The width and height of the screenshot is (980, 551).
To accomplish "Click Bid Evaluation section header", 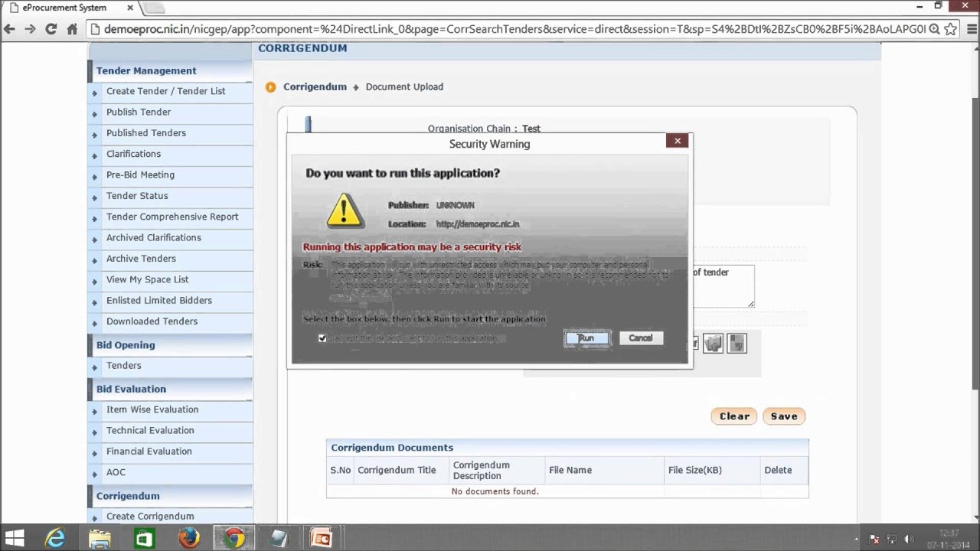I will click(131, 389).
